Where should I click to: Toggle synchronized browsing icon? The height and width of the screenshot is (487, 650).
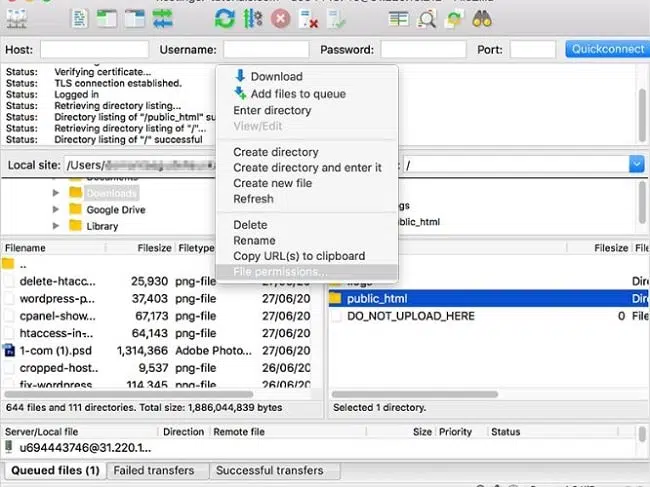(x=454, y=19)
